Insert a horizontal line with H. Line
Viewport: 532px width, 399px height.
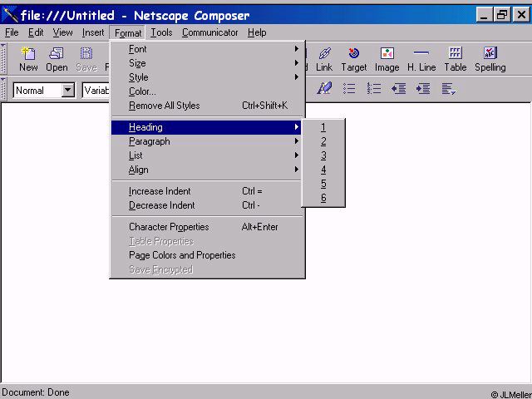(421, 59)
